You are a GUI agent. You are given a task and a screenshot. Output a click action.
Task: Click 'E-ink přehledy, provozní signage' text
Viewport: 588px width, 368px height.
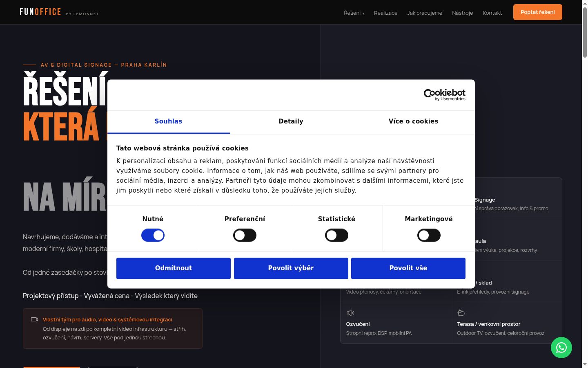tap(493, 292)
